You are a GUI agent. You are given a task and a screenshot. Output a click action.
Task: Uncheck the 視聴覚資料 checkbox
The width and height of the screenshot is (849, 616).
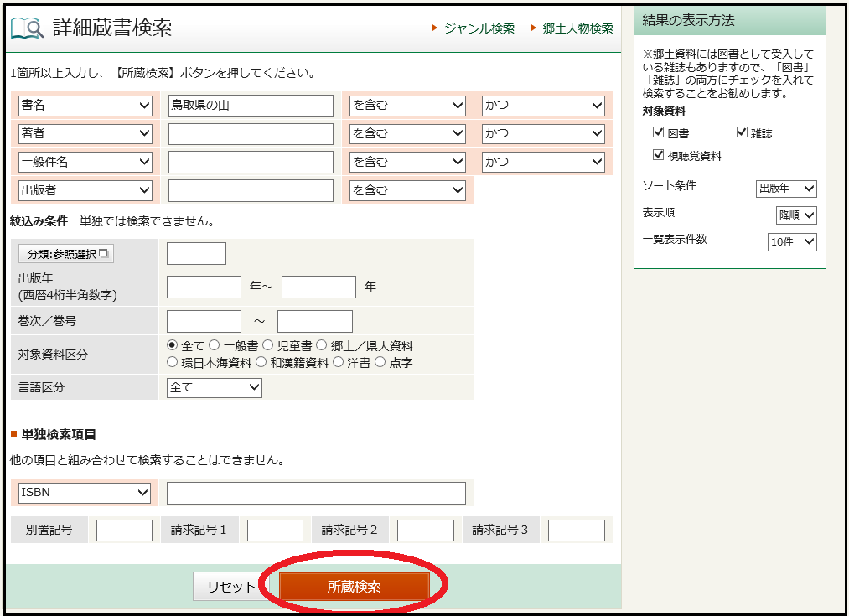659,155
